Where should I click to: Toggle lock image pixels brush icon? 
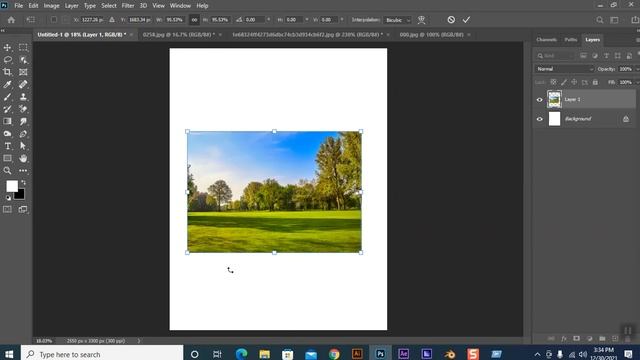click(x=564, y=82)
